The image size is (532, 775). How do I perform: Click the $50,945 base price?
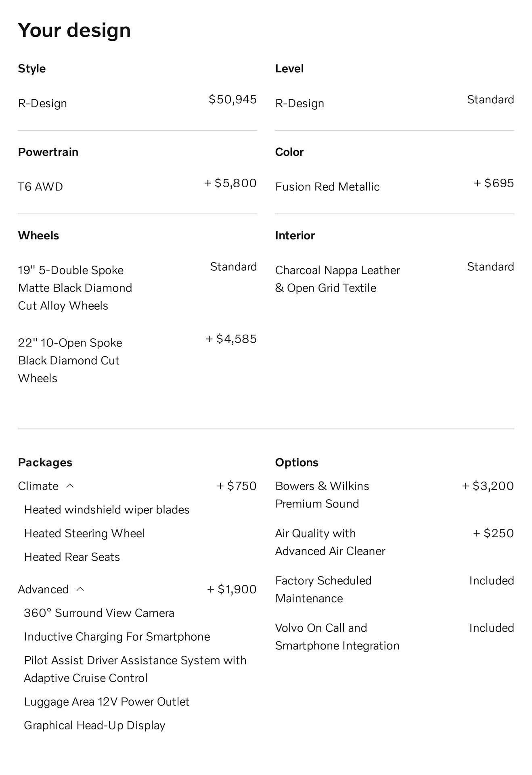(232, 99)
